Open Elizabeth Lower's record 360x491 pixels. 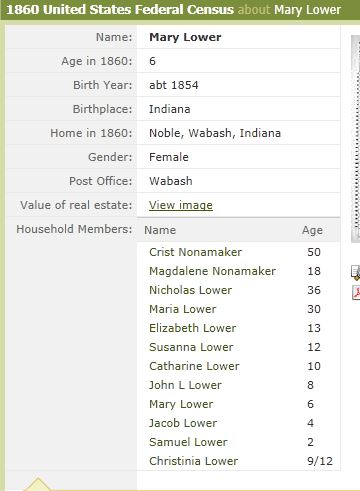pos(193,328)
